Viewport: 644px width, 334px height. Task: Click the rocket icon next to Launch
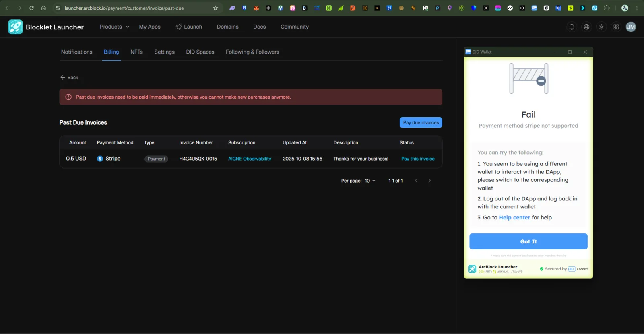point(179,27)
